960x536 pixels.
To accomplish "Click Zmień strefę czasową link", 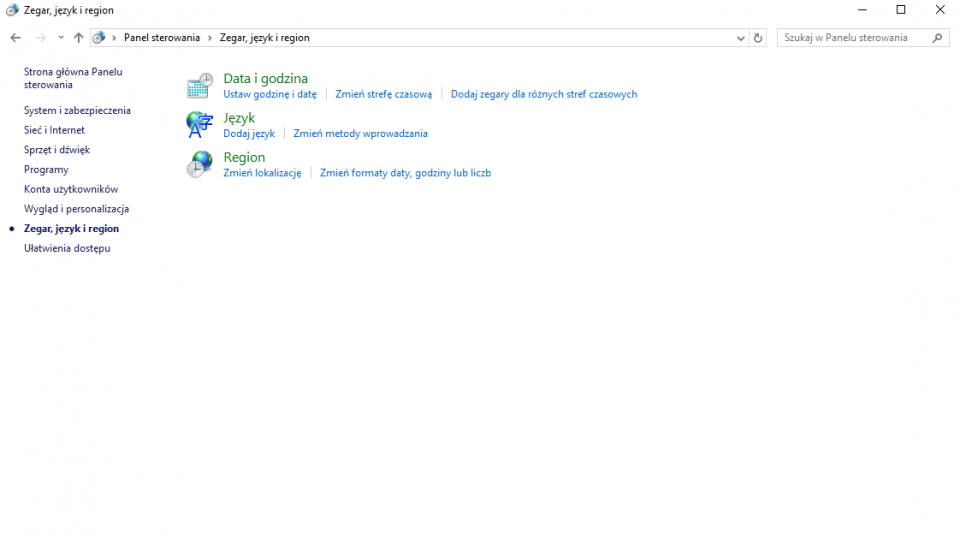I will pyautogui.click(x=383, y=94).
